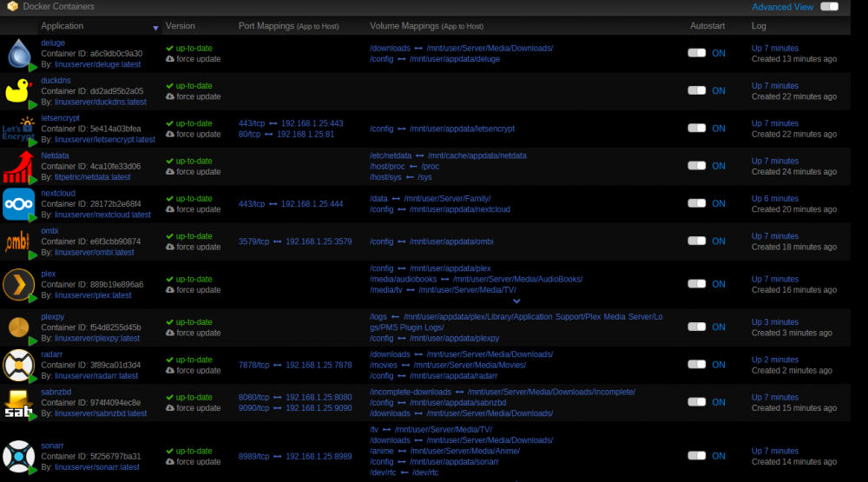
Task: Click the radarr container icon
Action: (x=18, y=365)
